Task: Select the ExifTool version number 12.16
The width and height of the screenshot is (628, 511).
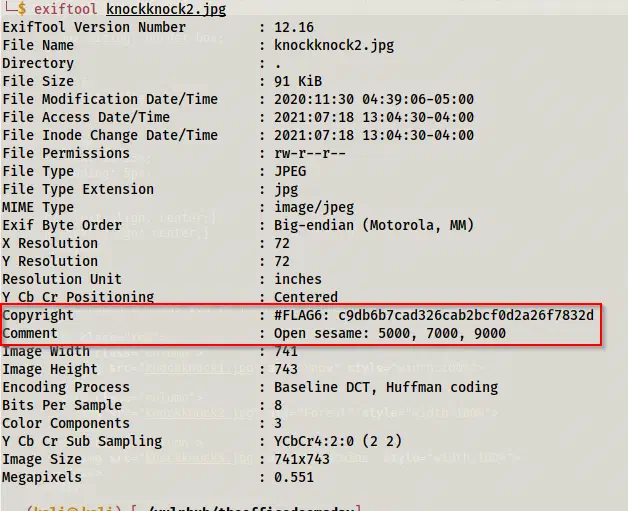Action: tap(294, 27)
